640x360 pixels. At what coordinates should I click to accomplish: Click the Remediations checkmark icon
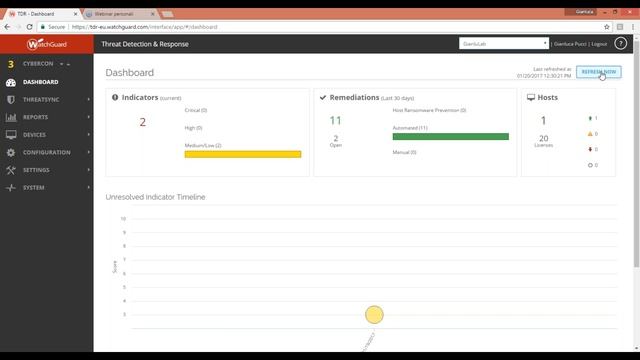323,97
